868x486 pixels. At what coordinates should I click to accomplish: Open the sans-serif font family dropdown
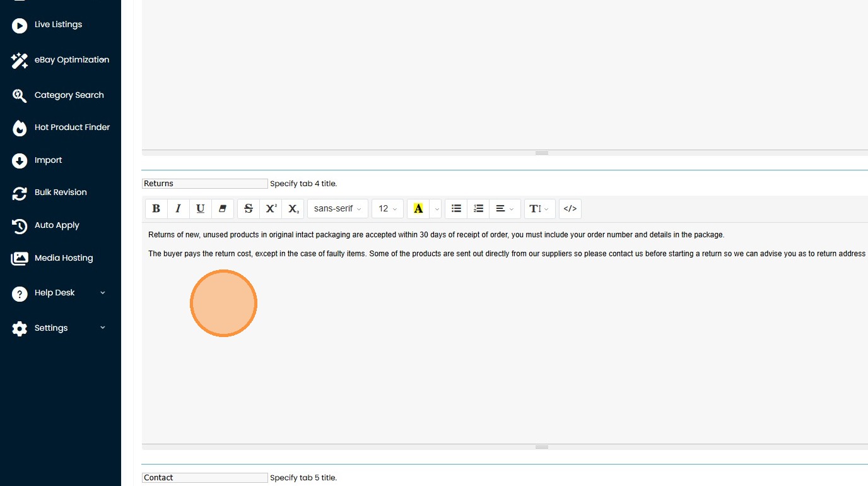pos(337,209)
